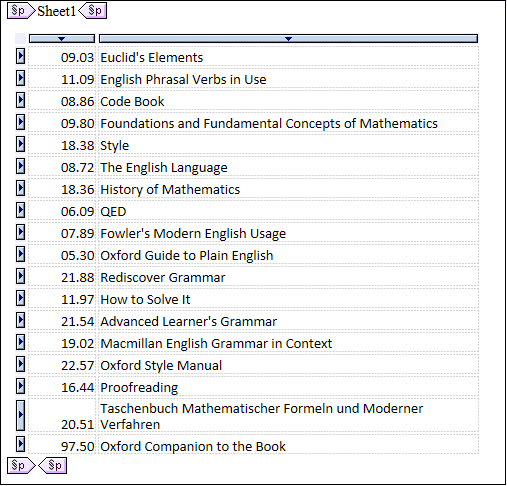
Task: Click the bottom closing paragraph tag icon
Action: tap(53, 465)
